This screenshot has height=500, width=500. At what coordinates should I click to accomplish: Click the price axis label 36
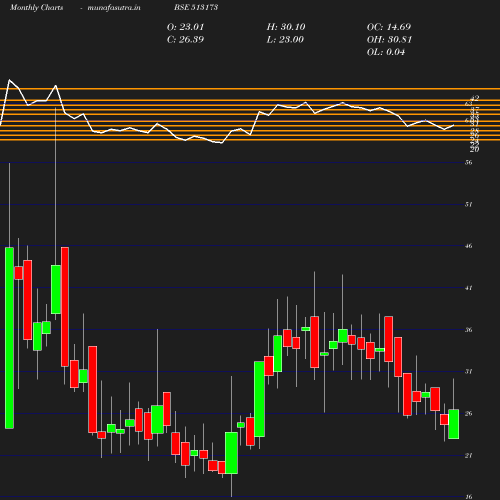coord(469,330)
